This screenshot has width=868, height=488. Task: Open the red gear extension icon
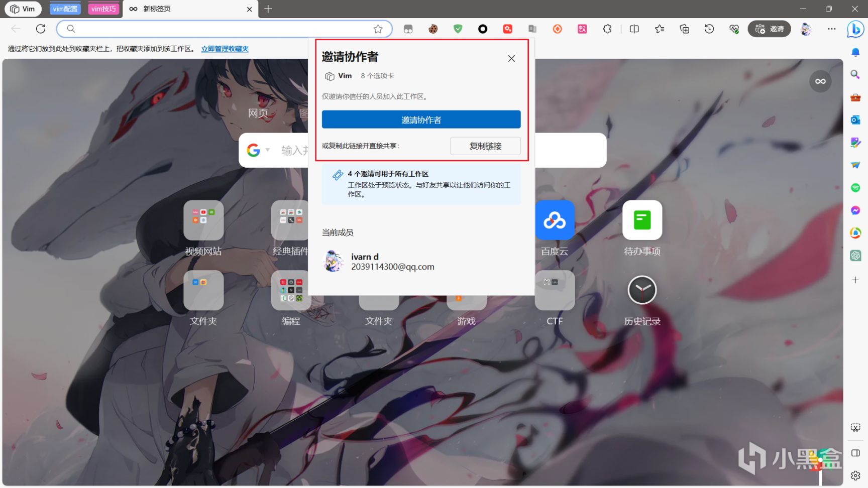(x=508, y=29)
